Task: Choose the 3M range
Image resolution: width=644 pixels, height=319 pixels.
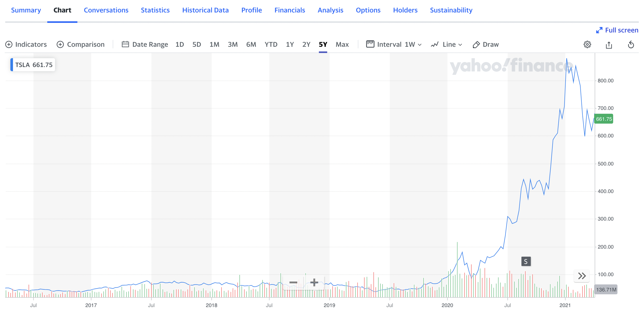Action: 233,44
